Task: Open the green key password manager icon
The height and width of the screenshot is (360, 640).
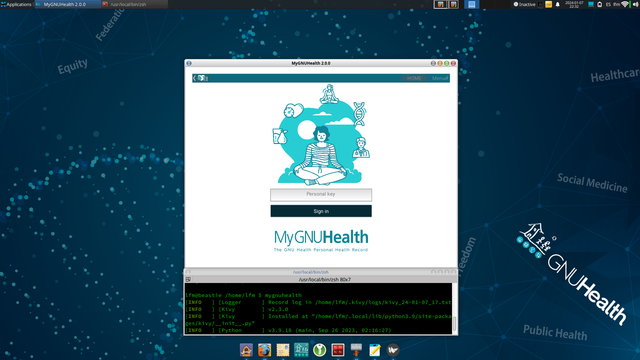Action: (320, 350)
